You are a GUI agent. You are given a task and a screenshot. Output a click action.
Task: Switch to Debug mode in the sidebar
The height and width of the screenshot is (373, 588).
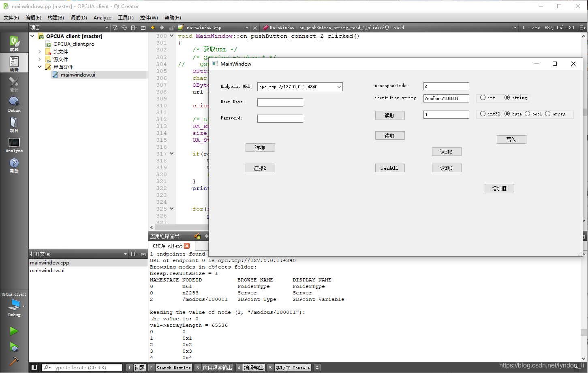click(x=14, y=104)
